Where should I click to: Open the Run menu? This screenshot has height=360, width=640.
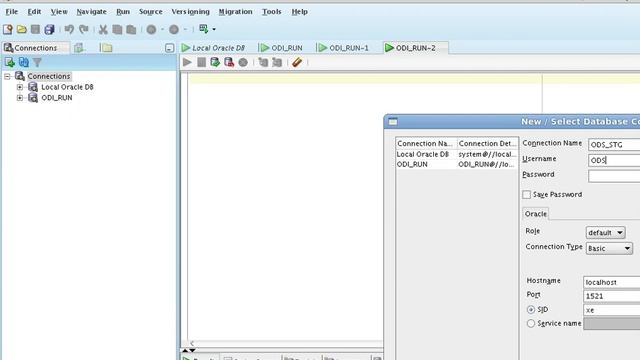click(x=123, y=11)
